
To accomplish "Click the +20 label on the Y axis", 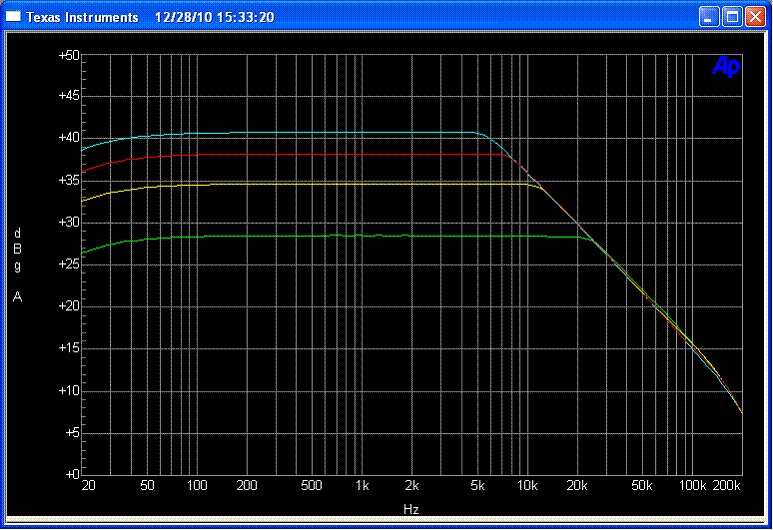I will coord(69,306).
